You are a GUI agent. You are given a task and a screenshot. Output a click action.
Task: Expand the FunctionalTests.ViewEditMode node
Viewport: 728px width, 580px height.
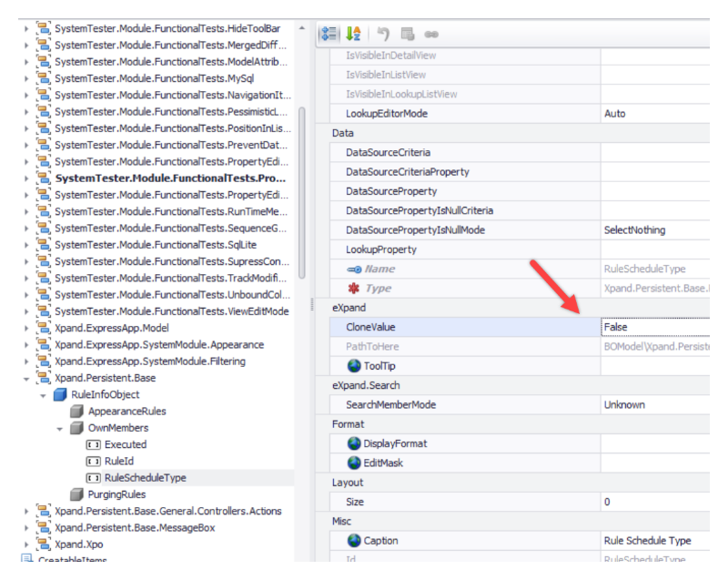[26, 311]
